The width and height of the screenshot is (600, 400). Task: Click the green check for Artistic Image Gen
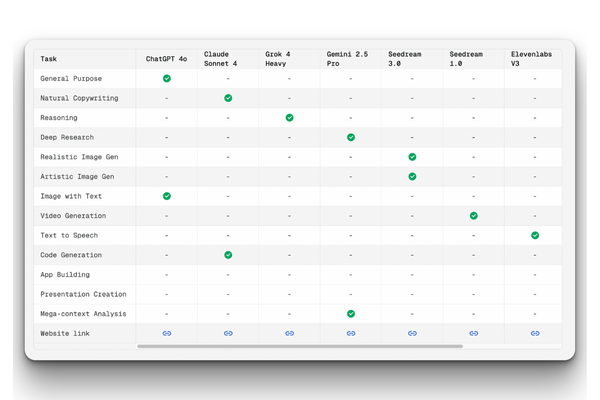coord(412,176)
